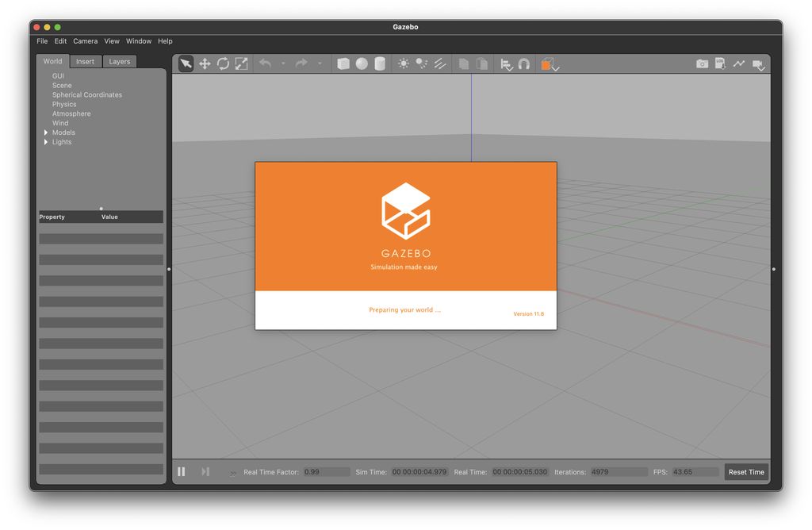The height and width of the screenshot is (530, 812).
Task: Activate the Translate mode tool
Action: tap(205, 63)
